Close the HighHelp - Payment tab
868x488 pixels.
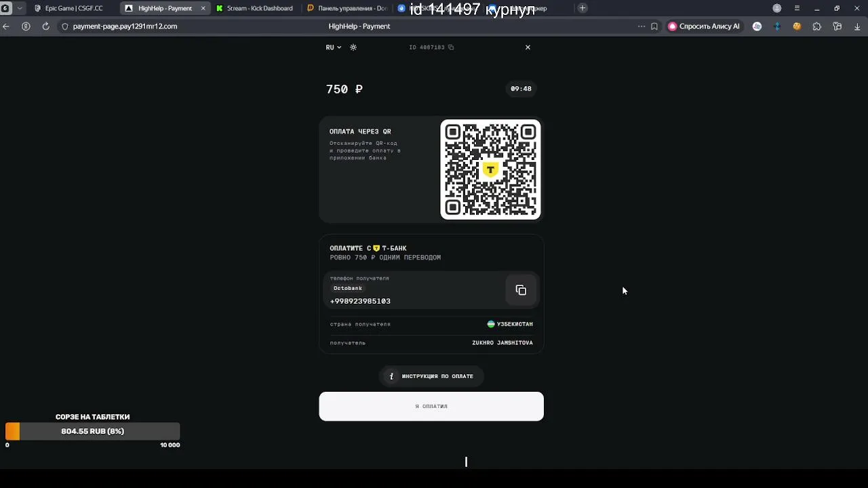point(203,8)
